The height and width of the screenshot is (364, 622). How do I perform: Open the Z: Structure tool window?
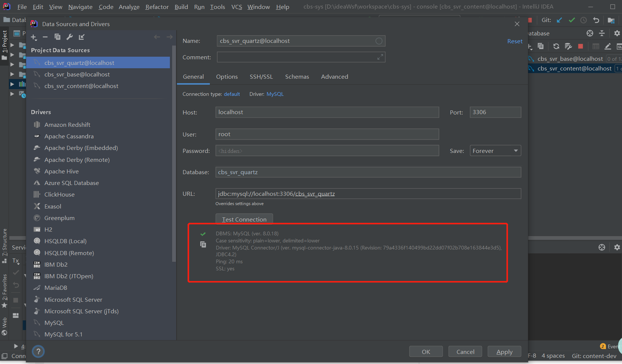[4, 245]
